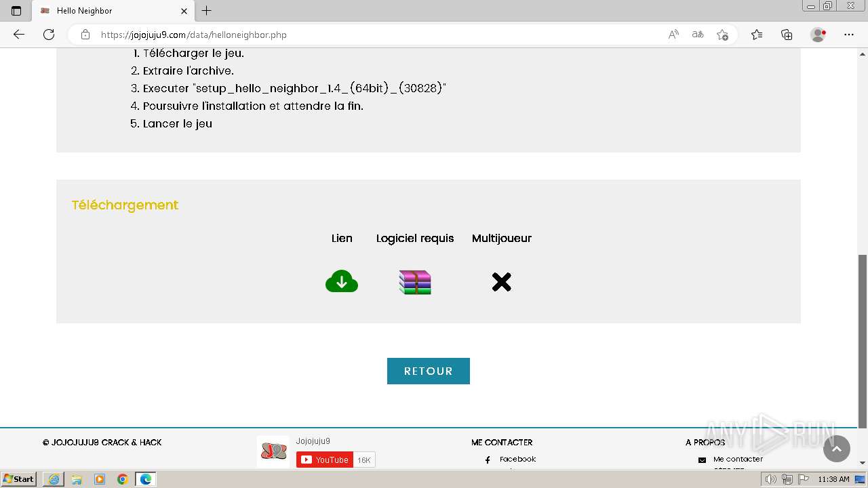Click the 'Lancer le jeu' step text
Viewport: 868px width, 488px height.
point(178,123)
